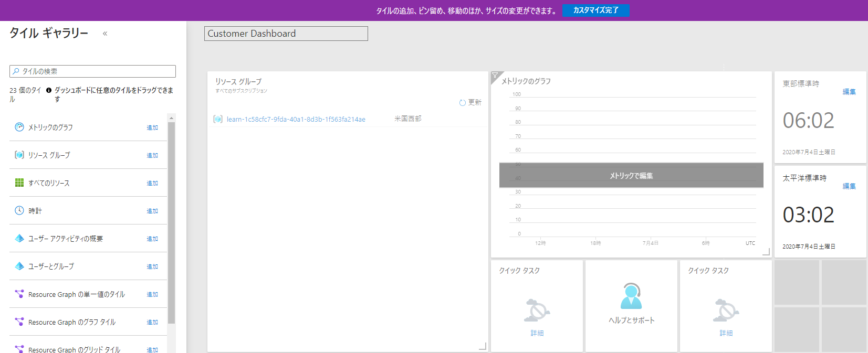Collapse the タイル ギャラリー panel with chevron

[105, 34]
